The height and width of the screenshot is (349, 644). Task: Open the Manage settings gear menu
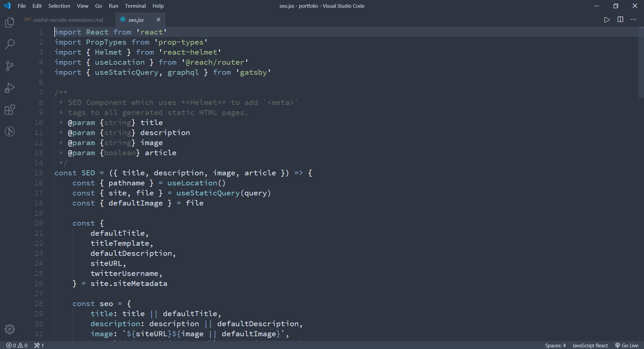9,329
